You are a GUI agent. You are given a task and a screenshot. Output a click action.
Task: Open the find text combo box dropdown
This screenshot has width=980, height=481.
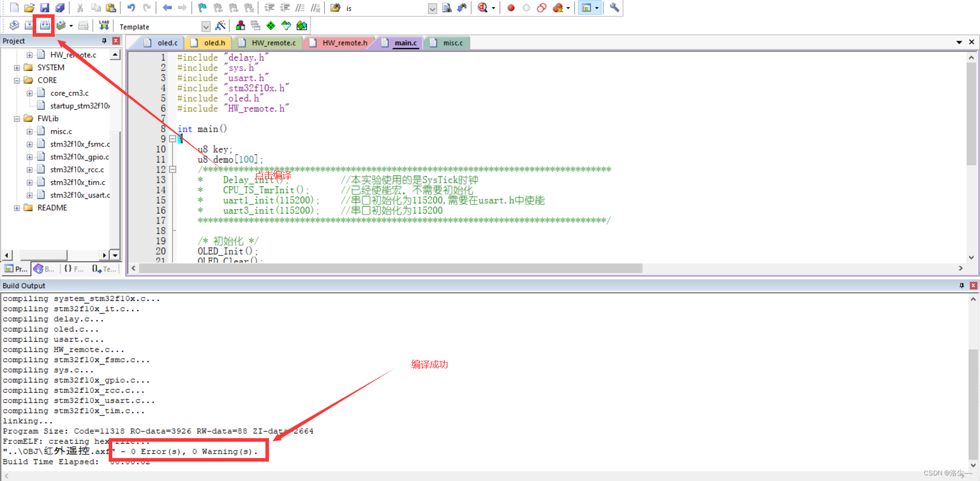click(x=432, y=8)
